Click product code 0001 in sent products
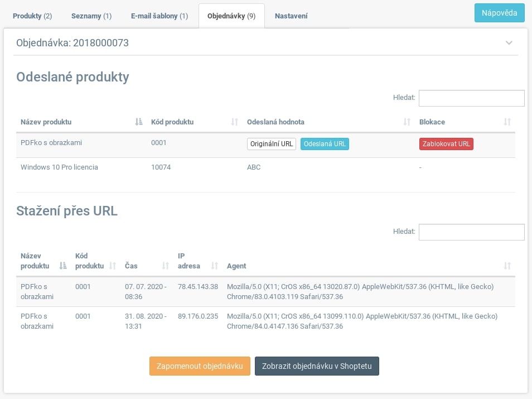 coord(159,143)
